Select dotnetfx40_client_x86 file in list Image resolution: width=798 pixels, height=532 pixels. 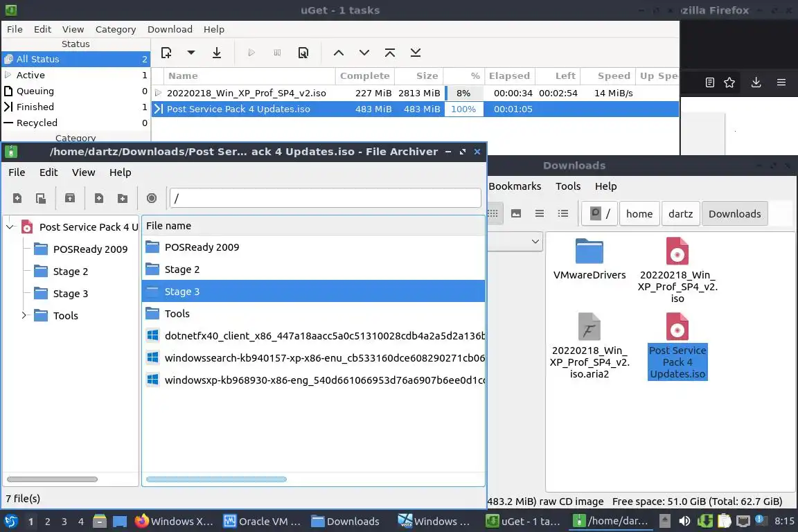coord(313,336)
